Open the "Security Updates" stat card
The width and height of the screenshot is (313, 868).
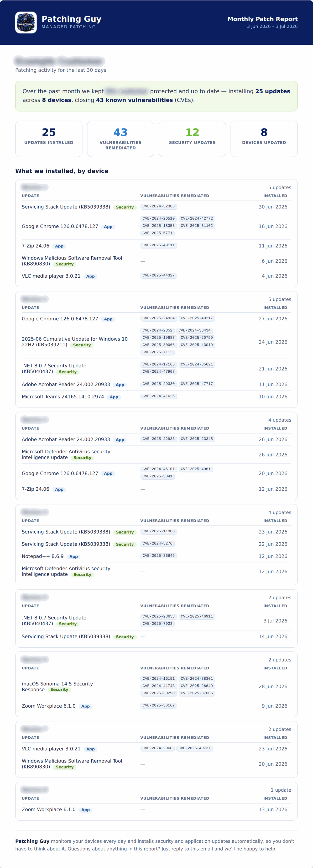(192, 139)
